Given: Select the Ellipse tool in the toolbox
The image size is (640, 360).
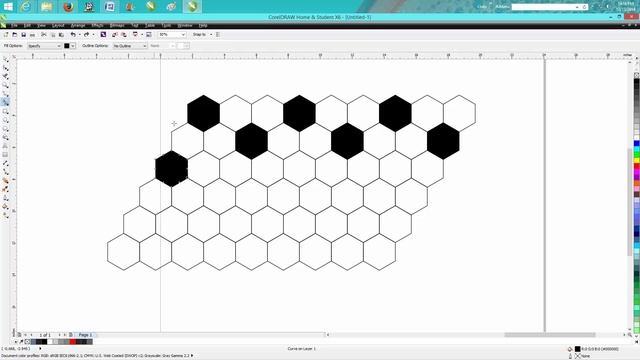Looking at the screenshot, I should tap(5, 120).
